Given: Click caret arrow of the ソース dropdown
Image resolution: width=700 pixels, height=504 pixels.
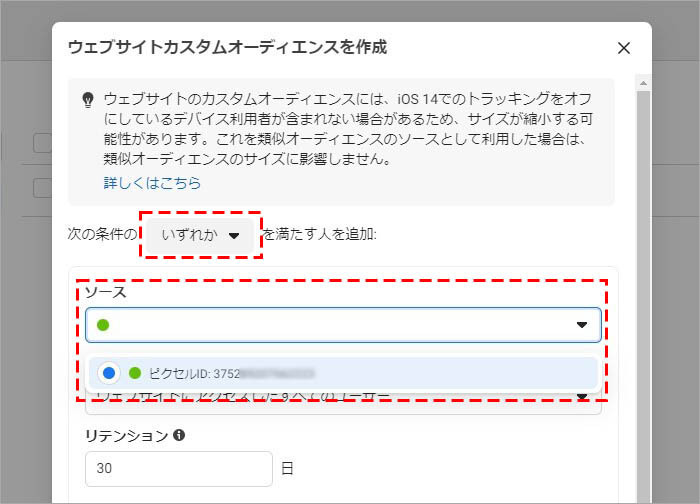Looking at the screenshot, I should point(582,325).
